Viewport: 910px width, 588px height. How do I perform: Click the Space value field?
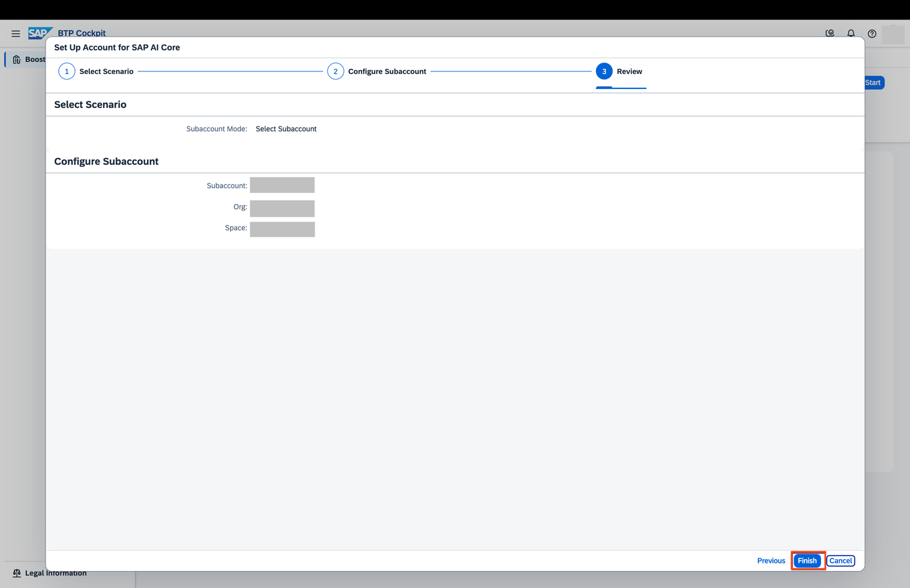(x=282, y=229)
